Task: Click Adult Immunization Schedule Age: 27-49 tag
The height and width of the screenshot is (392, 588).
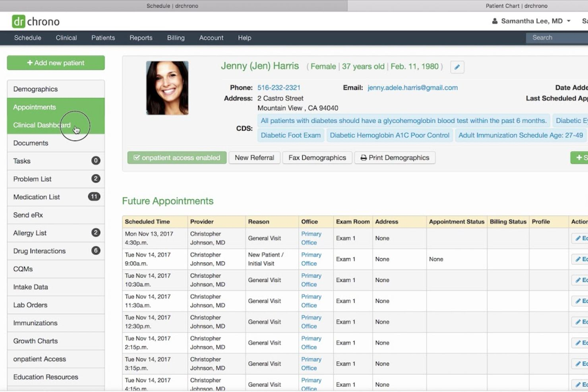Action: tap(521, 135)
